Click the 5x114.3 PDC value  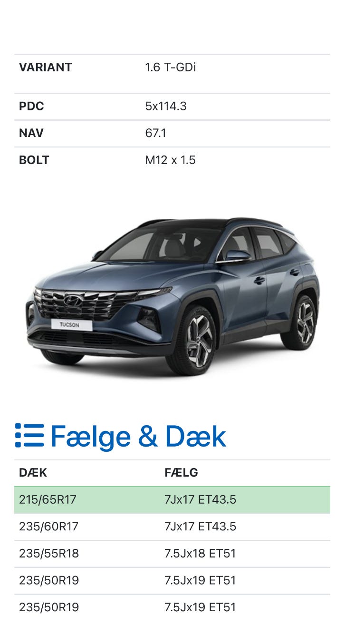click(166, 107)
